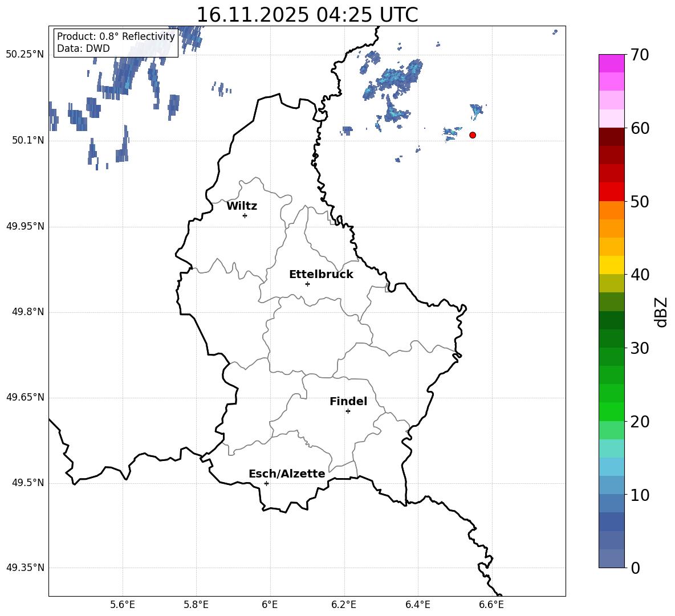Click the magenta swatch at top of colorbar

[x=612, y=63]
